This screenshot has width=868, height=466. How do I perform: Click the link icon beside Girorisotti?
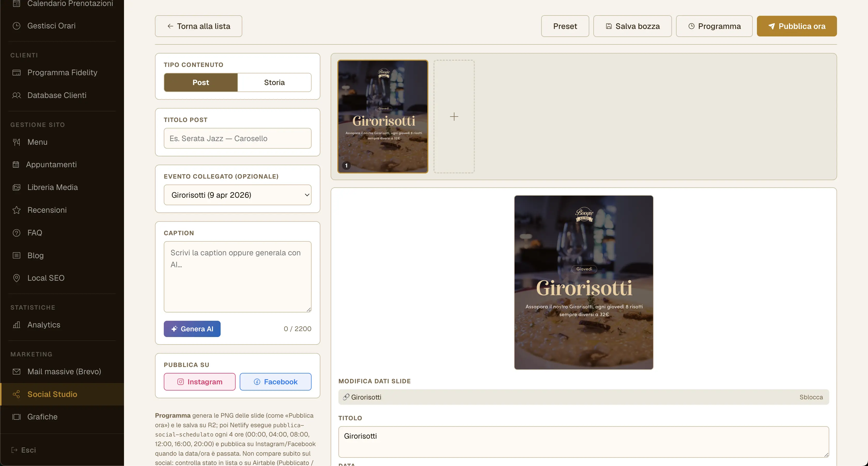point(346,397)
